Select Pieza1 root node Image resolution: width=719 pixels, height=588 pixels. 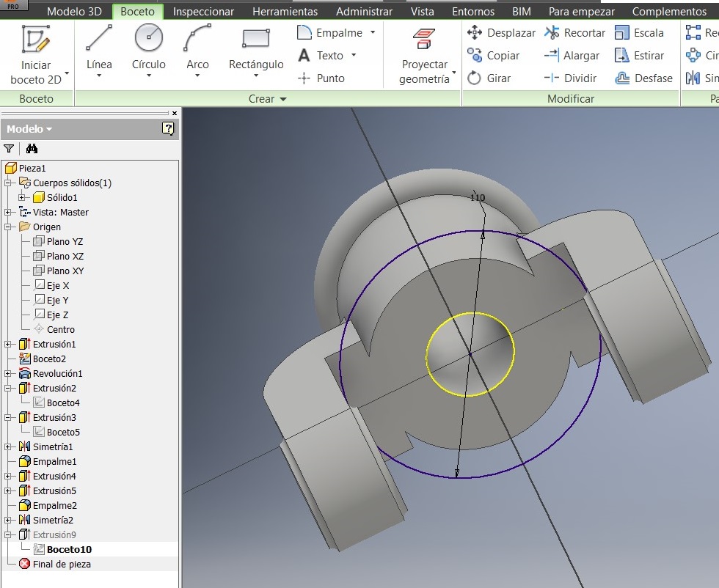point(26,168)
